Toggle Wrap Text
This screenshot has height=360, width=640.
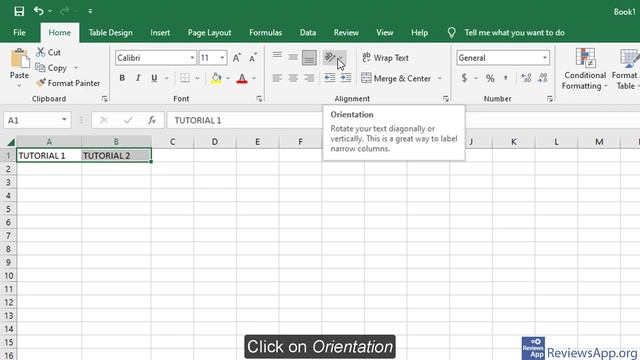pyautogui.click(x=385, y=58)
